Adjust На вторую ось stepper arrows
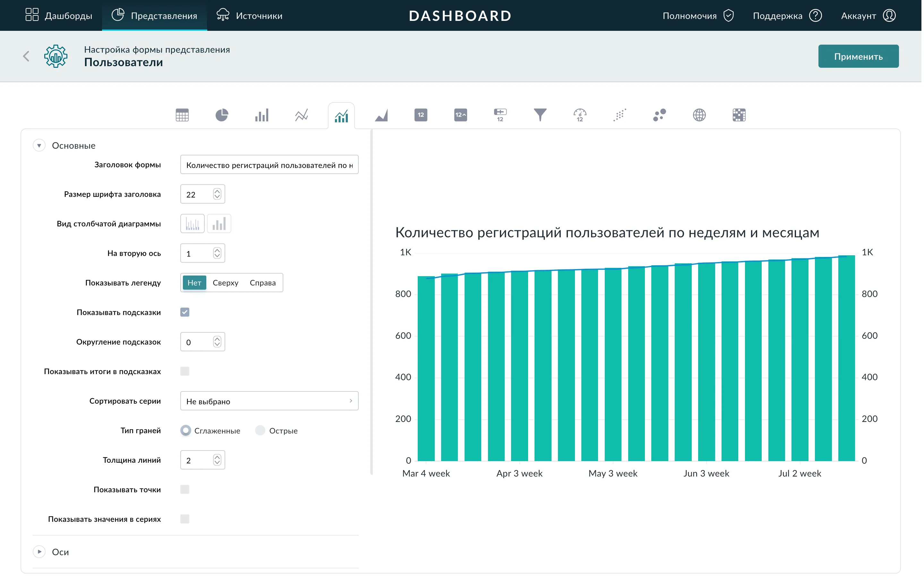The image size is (924, 578). click(217, 253)
